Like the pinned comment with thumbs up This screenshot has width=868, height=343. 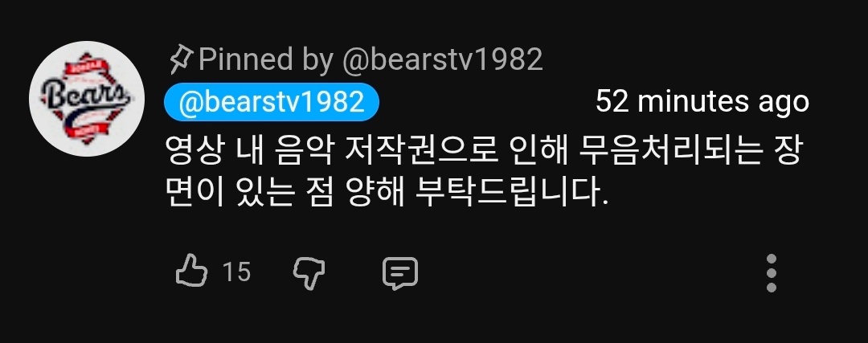pos(191,271)
